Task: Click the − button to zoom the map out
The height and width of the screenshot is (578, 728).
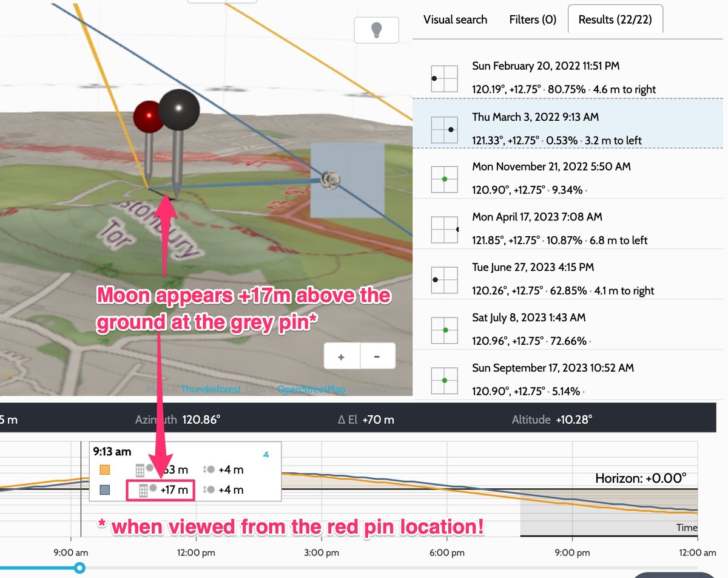Action: (x=377, y=356)
